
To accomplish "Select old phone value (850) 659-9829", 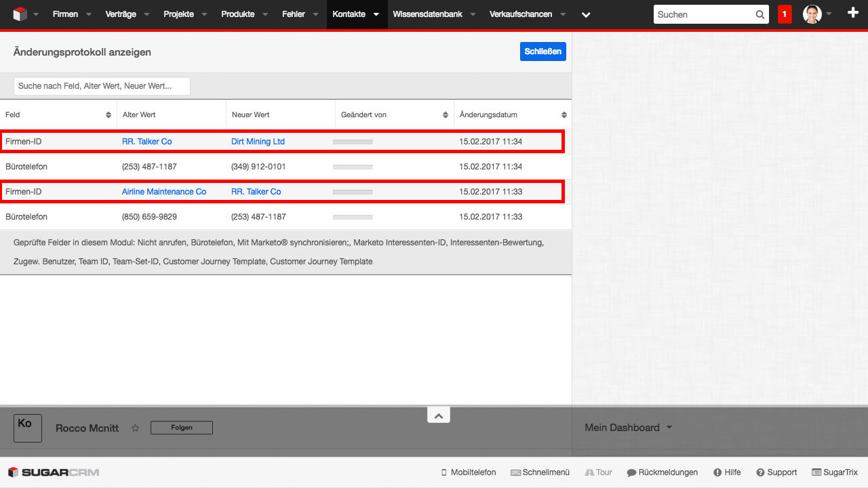I will [149, 217].
